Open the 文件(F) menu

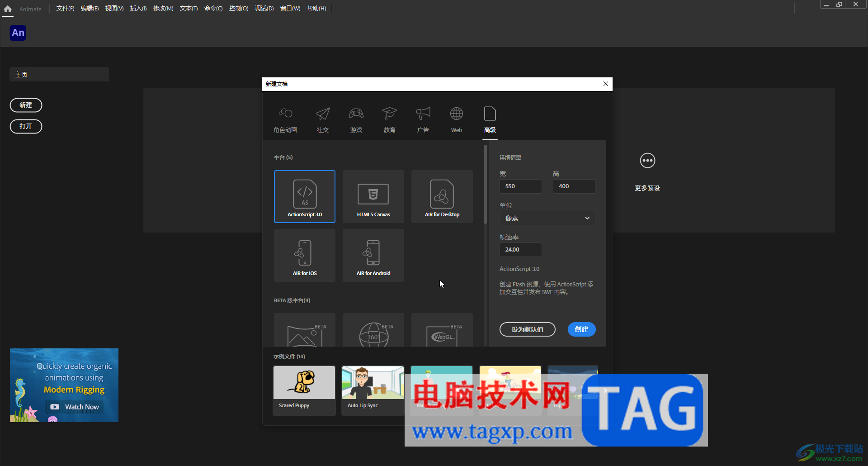pyautogui.click(x=65, y=9)
